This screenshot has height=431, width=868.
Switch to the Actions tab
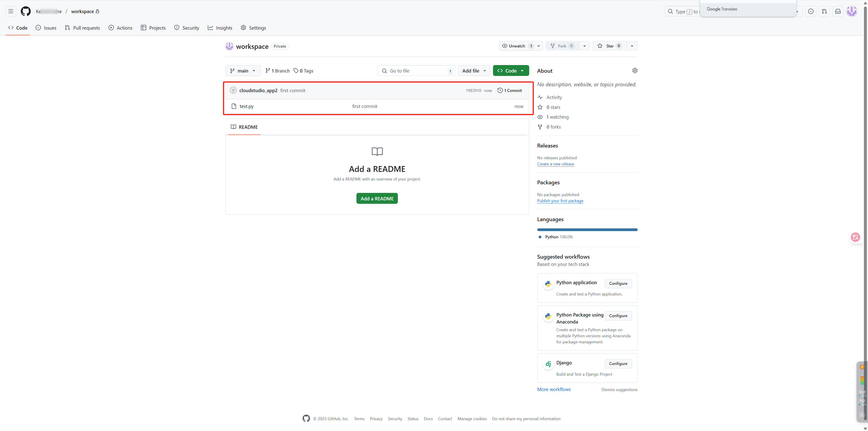coord(120,28)
